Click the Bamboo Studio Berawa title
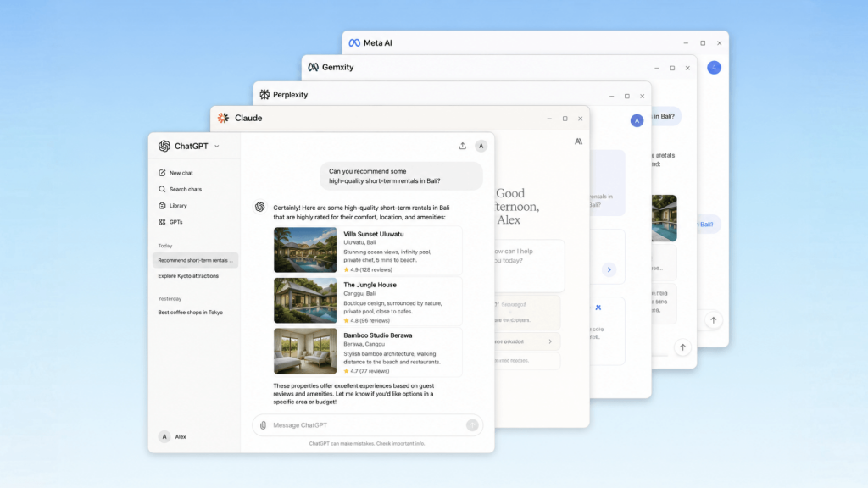This screenshot has width=868, height=488. (x=377, y=335)
